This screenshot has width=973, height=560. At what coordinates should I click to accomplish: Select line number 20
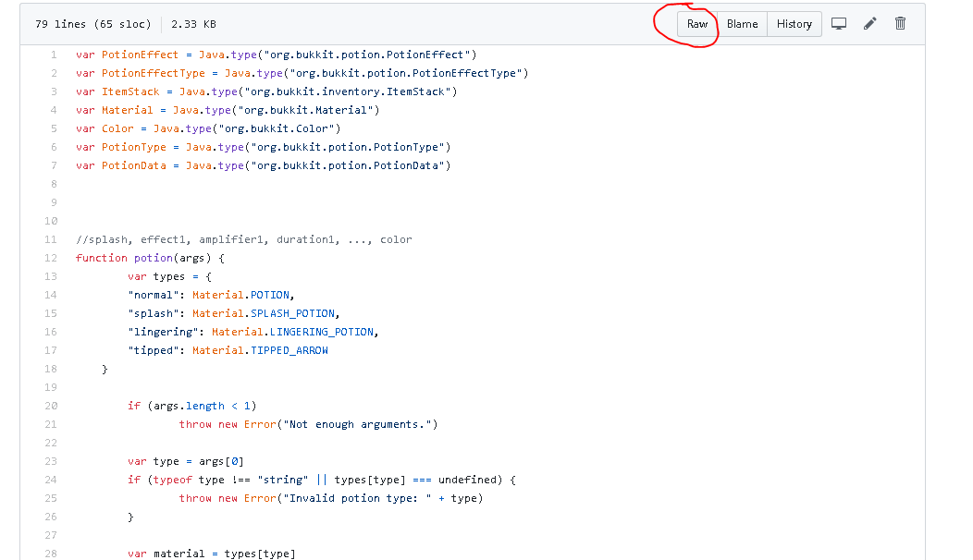pyautogui.click(x=51, y=406)
